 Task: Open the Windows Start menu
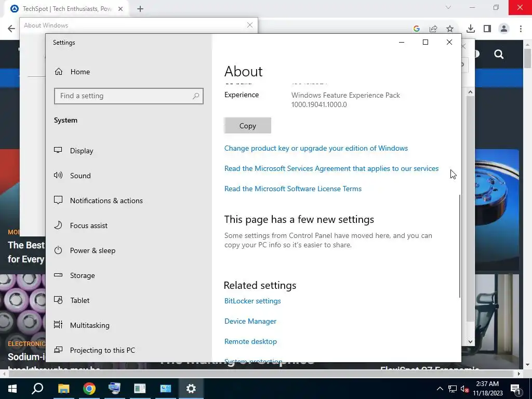click(12, 389)
